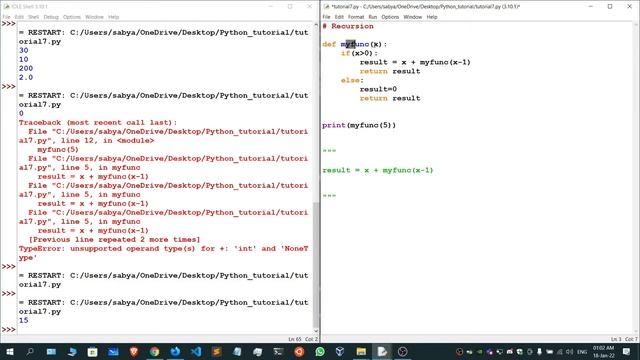Screen dimensions: 640x360
Task: Open Help menu in IDLE Shell window
Action: point(113,17)
